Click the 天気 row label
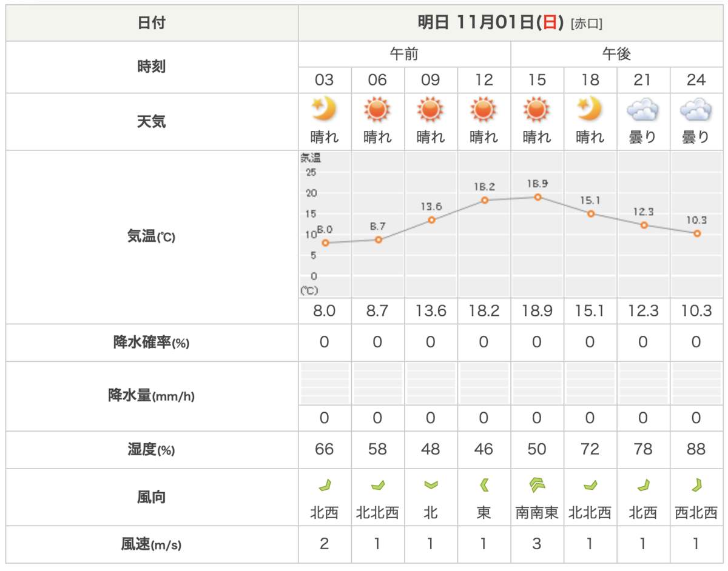 point(152,122)
